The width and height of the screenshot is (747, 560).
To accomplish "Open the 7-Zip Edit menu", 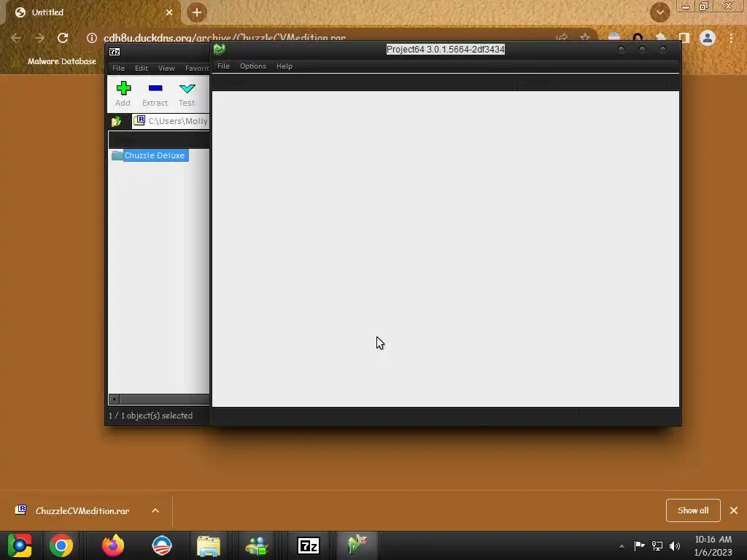I will coord(142,68).
